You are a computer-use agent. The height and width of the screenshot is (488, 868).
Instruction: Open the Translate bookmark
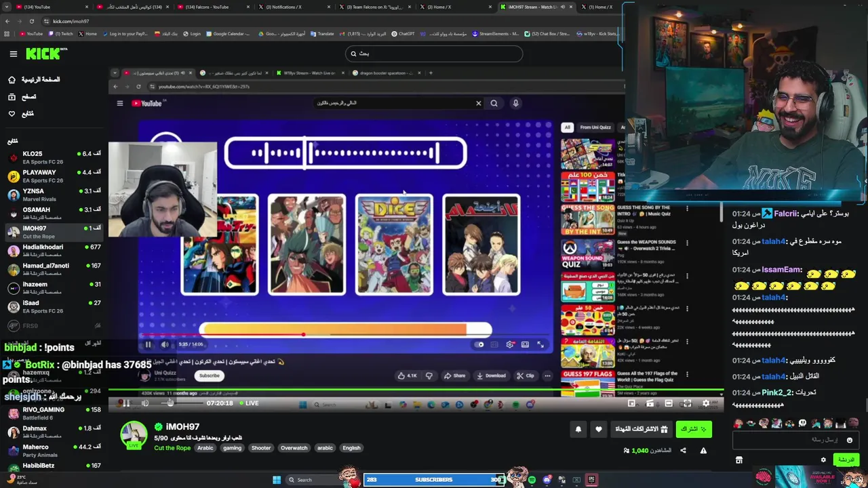pyautogui.click(x=322, y=33)
